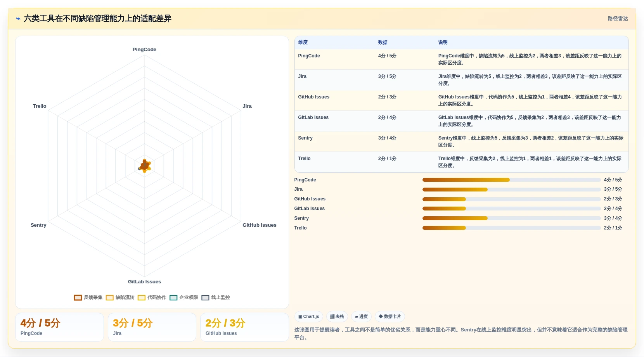
Task: Click the Trello progress bar
Action: point(511,228)
